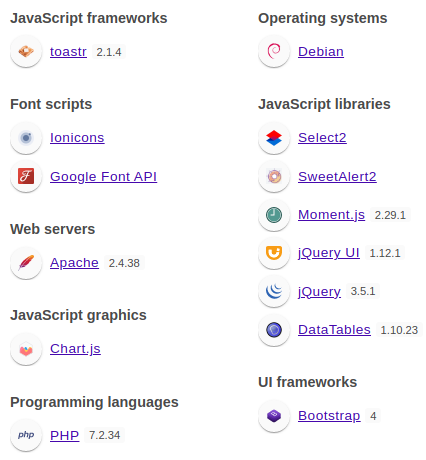Click the Ionicons circular icon

(x=26, y=137)
